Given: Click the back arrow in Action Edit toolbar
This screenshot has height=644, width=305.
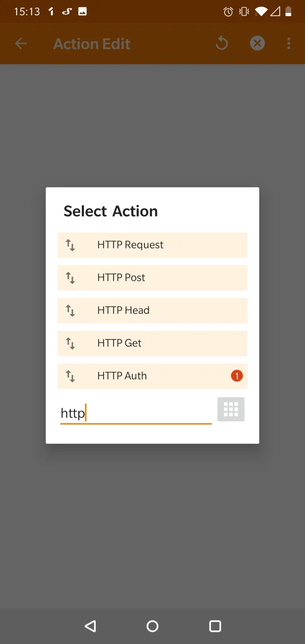Looking at the screenshot, I should click(x=21, y=43).
